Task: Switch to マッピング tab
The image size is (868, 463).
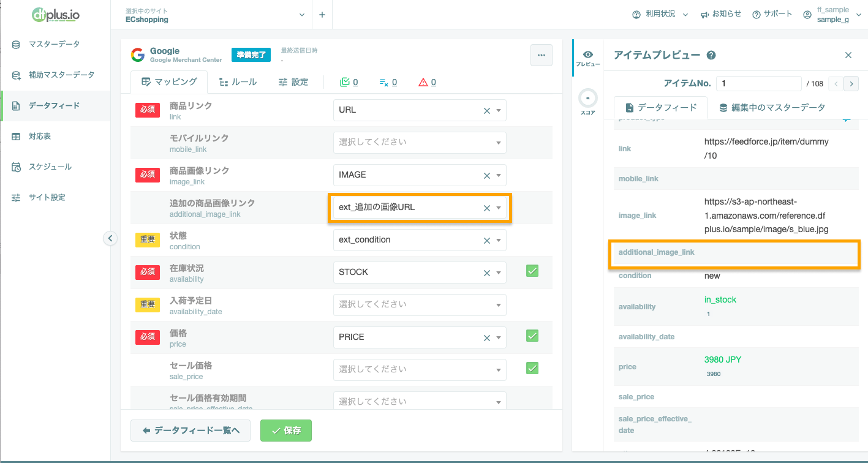Action: point(169,81)
